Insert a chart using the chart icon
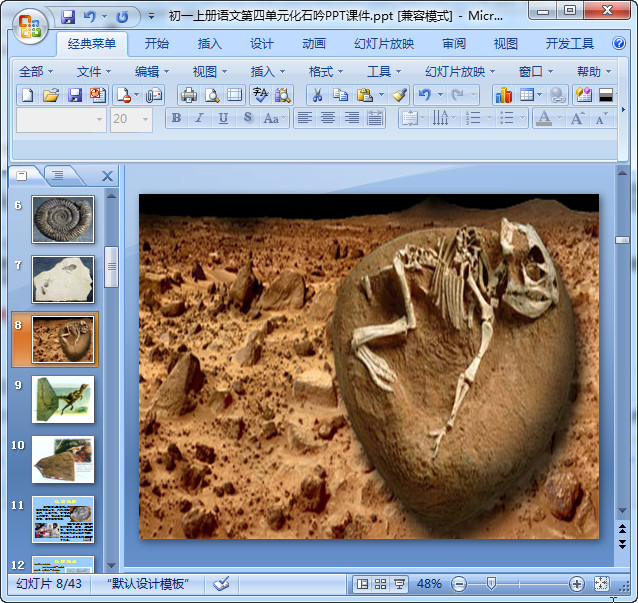 tap(503, 95)
